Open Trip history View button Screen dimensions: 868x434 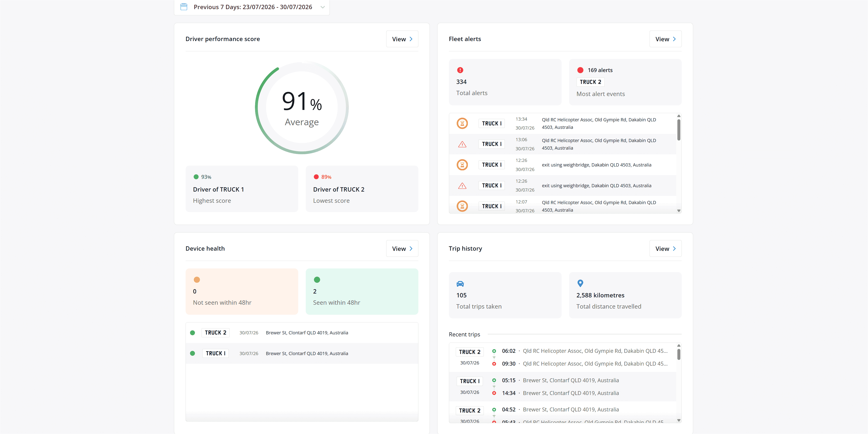coord(665,249)
